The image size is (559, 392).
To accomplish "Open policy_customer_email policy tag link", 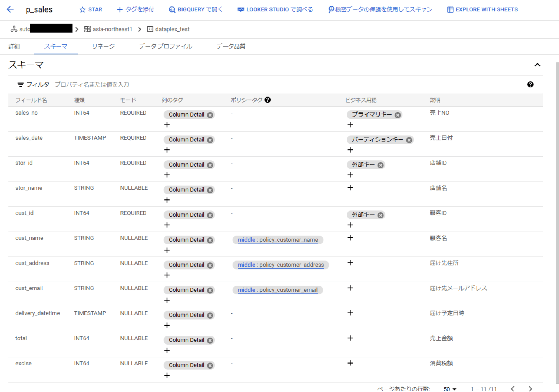I will click(x=278, y=290).
